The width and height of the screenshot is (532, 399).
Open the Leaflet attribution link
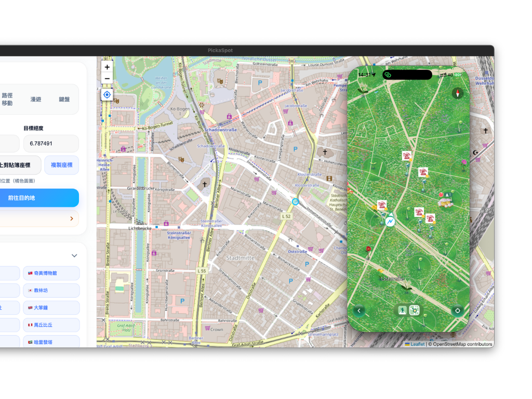point(415,344)
